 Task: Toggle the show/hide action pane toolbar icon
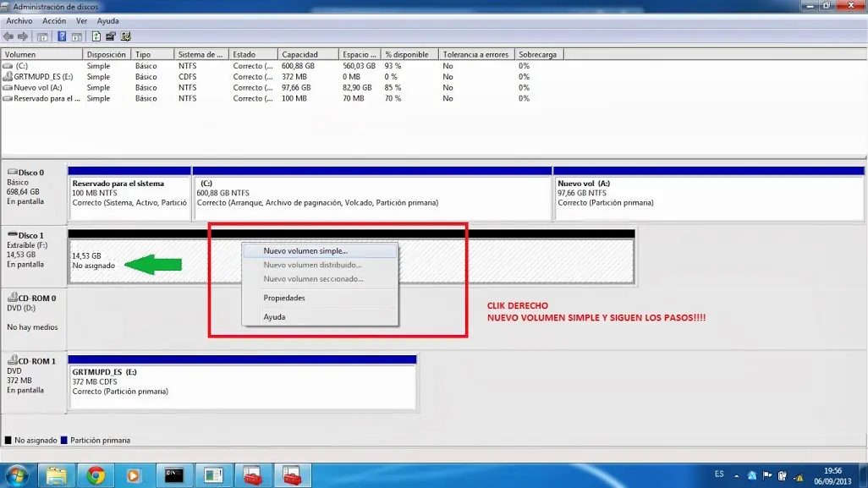point(77,36)
